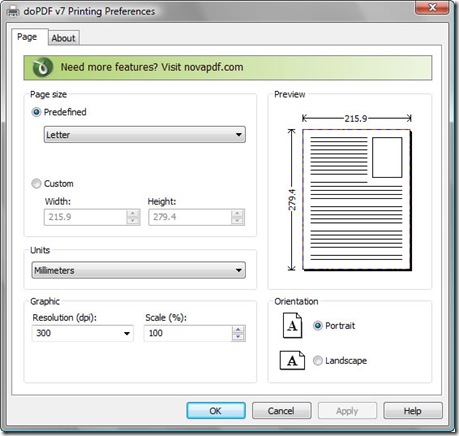This screenshot has height=436, width=459.
Task: Click the Apply button
Action: coord(347,411)
